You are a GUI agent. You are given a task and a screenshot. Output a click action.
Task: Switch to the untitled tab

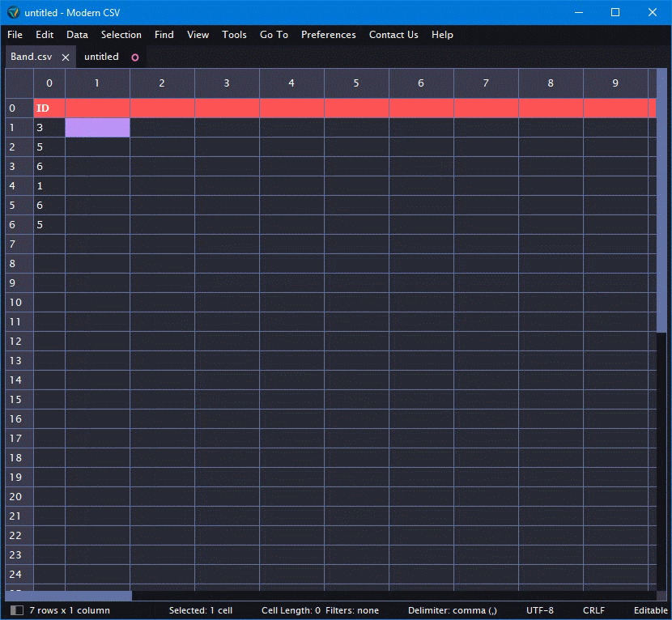[101, 57]
